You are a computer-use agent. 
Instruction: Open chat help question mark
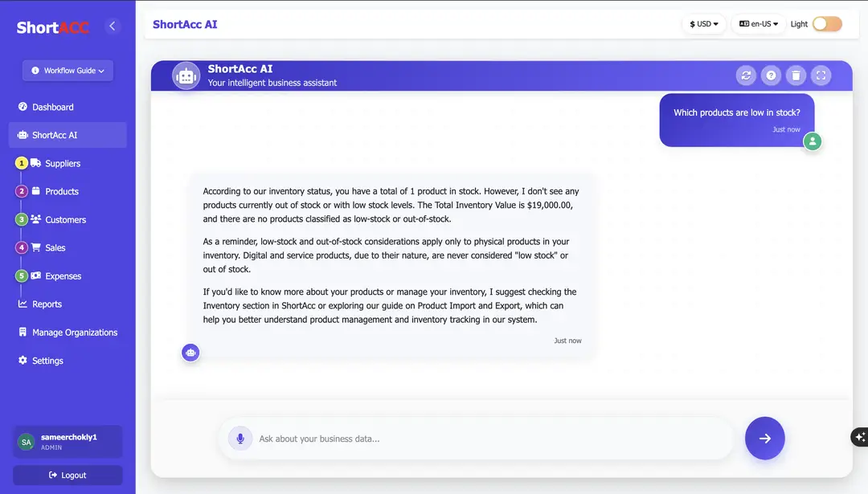coord(771,76)
